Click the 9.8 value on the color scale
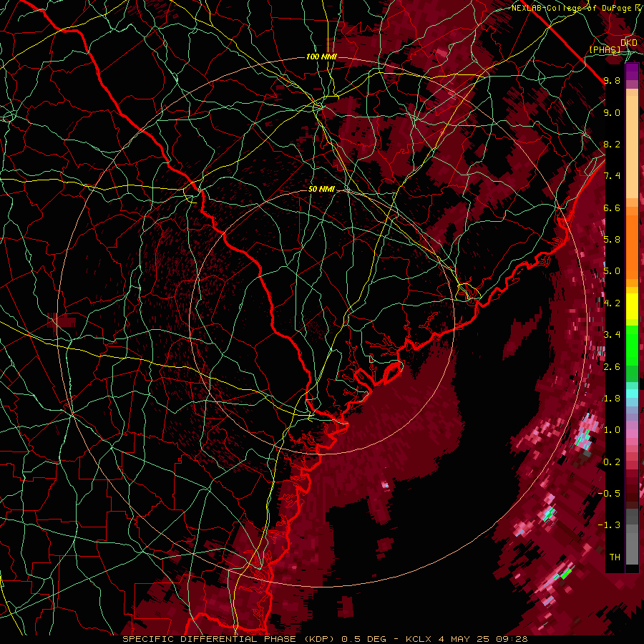This screenshot has width=644, height=644. point(612,80)
